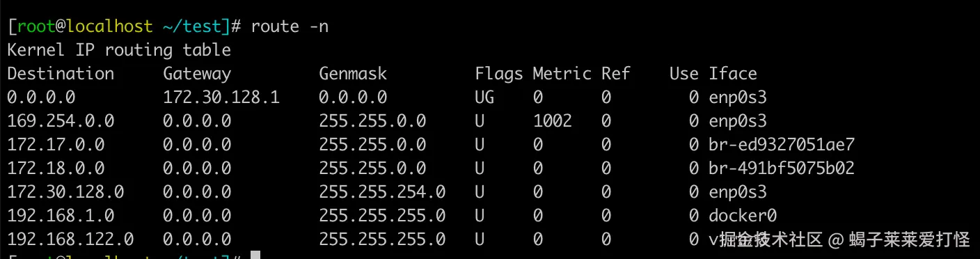Click the "Genmask" column header
980x259 pixels.
(353, 73)
